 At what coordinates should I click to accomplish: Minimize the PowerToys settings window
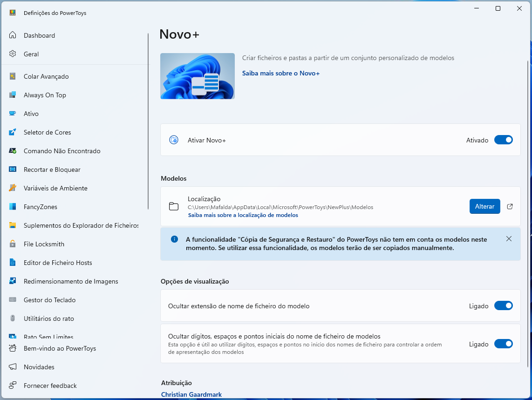pyautogui.click(x=477, y=8)
